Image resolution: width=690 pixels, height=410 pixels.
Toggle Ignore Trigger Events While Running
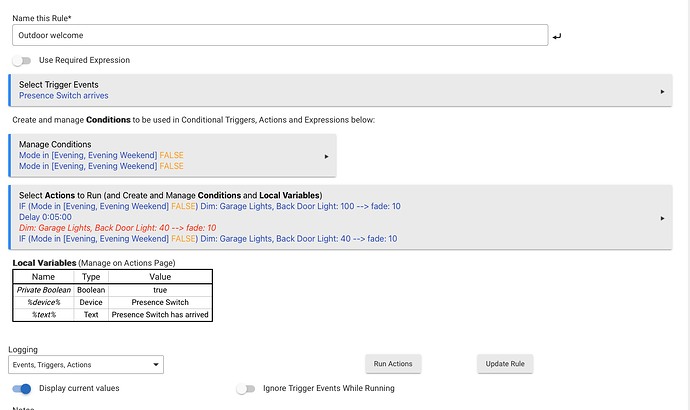(246, 388)
